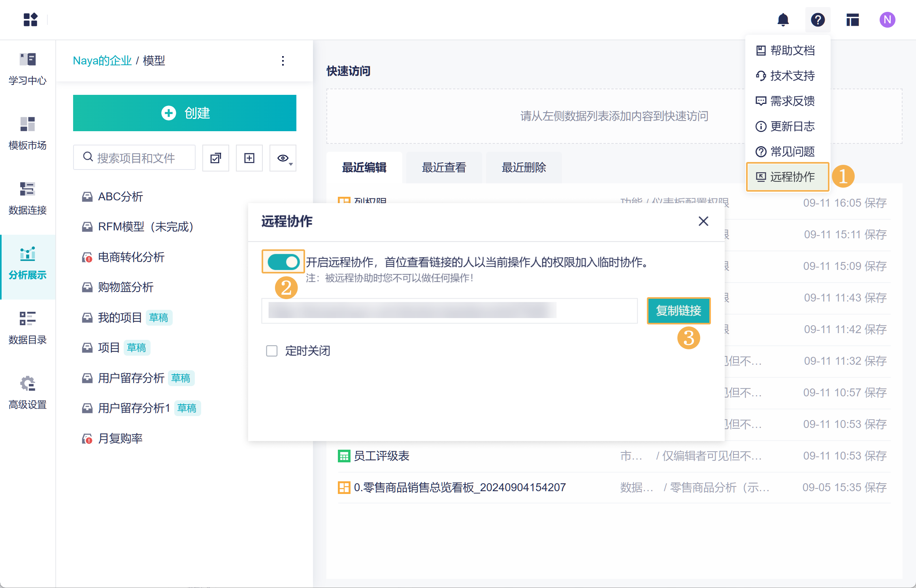Click the 创建 button
Viewport: 916px width, 588px height.
(185, 113)
